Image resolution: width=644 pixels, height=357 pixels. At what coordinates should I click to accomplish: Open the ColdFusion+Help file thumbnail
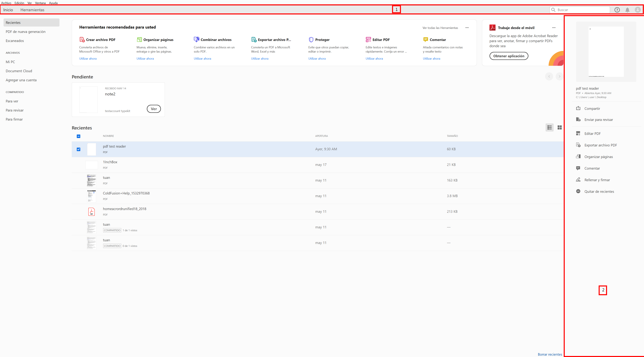(x=92, y=196)
